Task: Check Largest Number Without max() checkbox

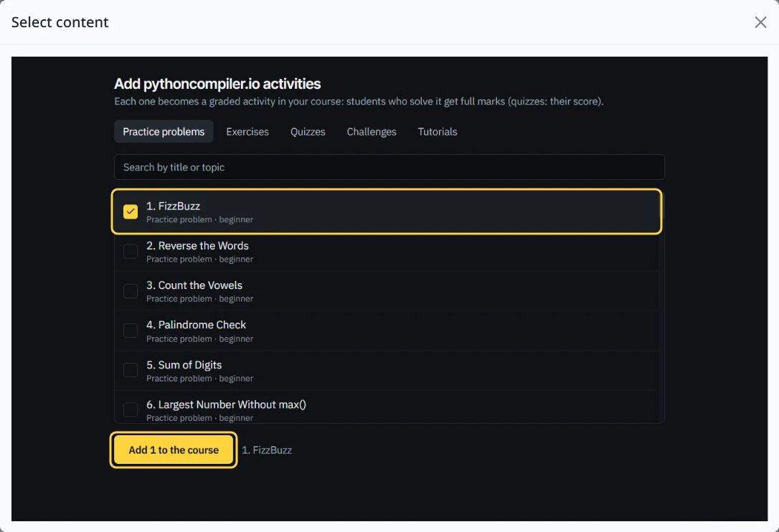Action: point(130,410)
